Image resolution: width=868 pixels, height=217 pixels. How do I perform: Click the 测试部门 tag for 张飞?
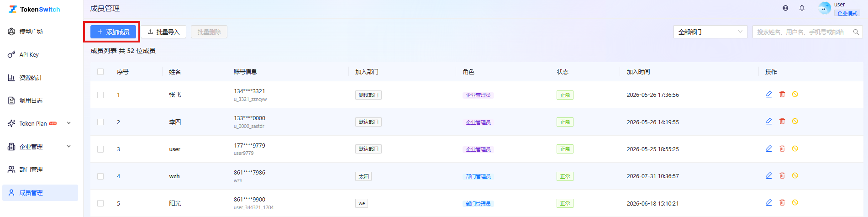pos(368,95)
